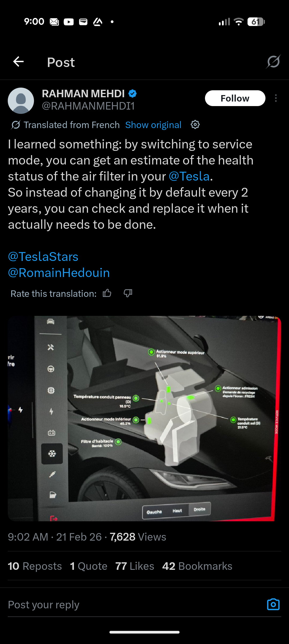Tap RAHMAN MEHDI profile avatar

pos(21,101)
